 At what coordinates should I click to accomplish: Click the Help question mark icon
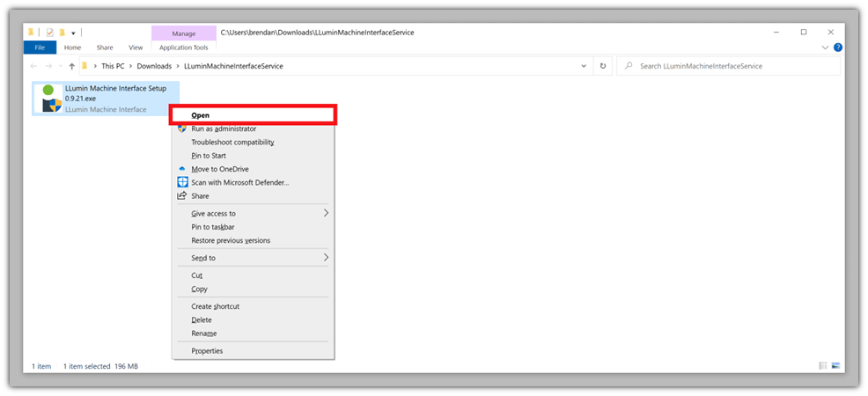(837, 48)
